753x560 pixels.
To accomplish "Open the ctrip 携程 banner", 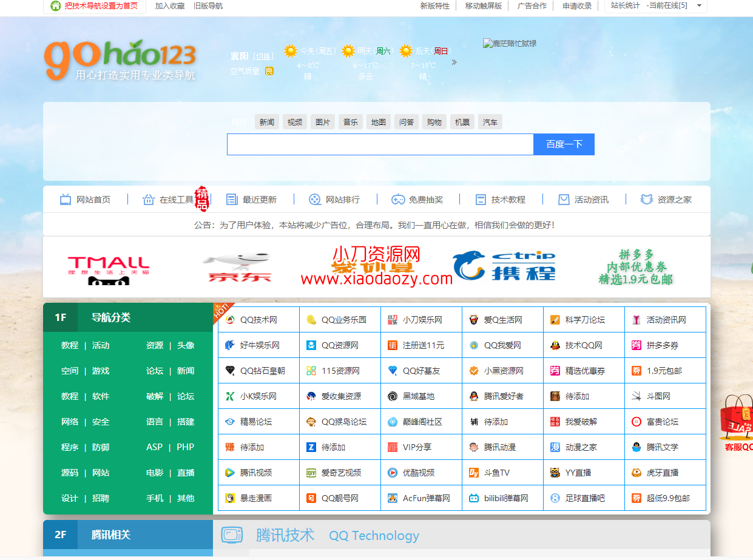I will point(504,266).
